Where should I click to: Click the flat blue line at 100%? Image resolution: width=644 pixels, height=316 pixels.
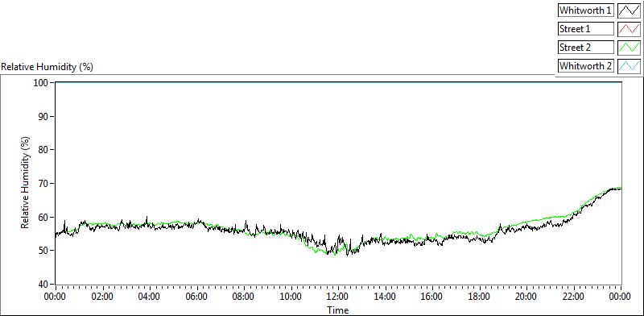[x=338, y=82]
